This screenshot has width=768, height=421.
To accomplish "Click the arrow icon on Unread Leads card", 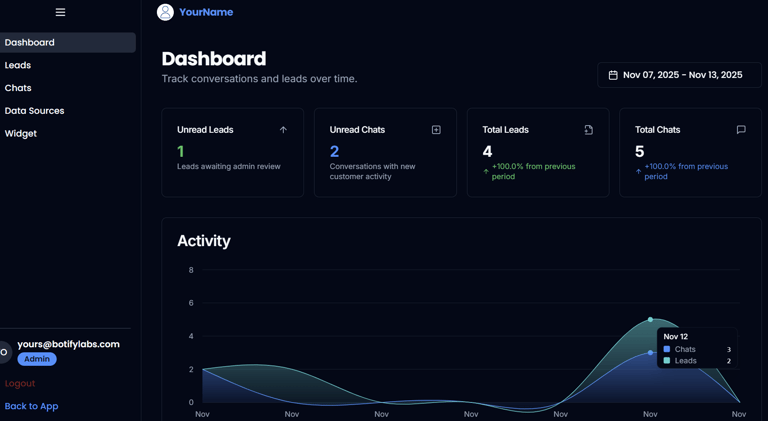I will coord(283,130).
